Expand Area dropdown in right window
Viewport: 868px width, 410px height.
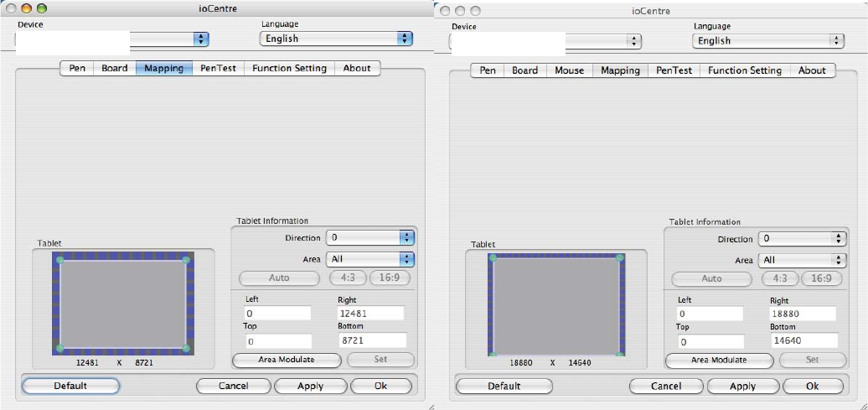[x=803, y=260]
